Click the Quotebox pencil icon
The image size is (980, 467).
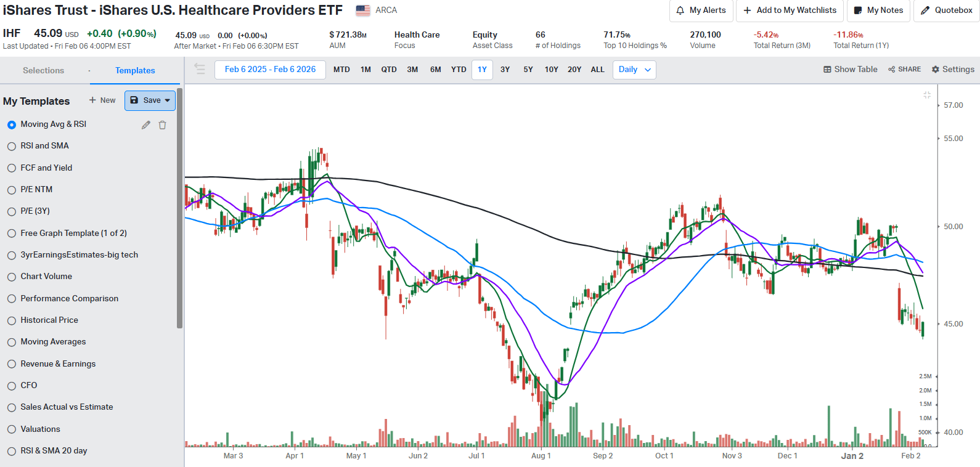pyautogui.click(x=925, y=10)
